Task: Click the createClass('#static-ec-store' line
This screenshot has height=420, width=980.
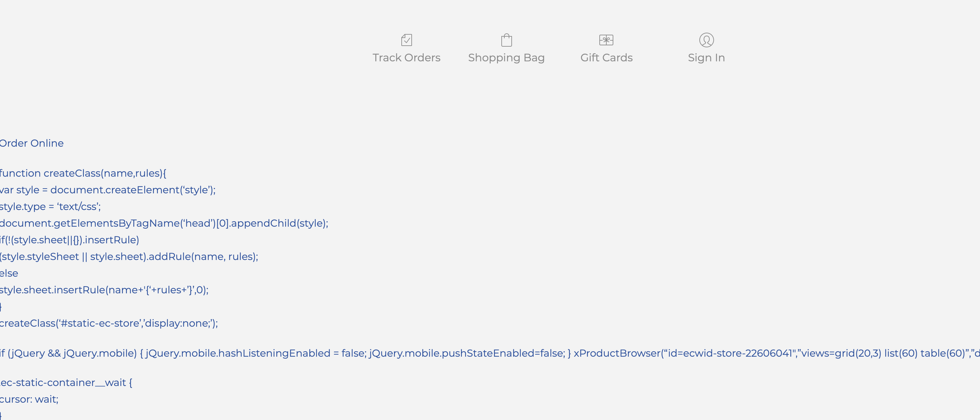Action: click(109, 323)
